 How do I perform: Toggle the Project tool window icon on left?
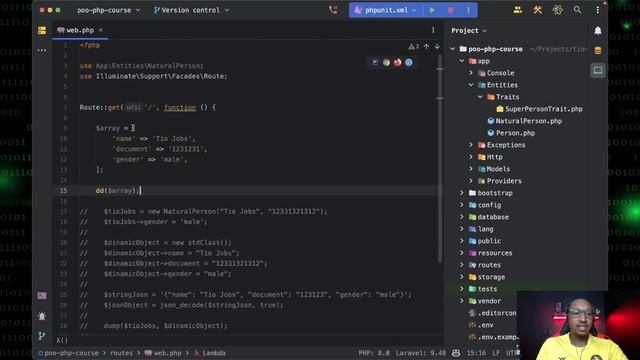(x=42, y=30)
